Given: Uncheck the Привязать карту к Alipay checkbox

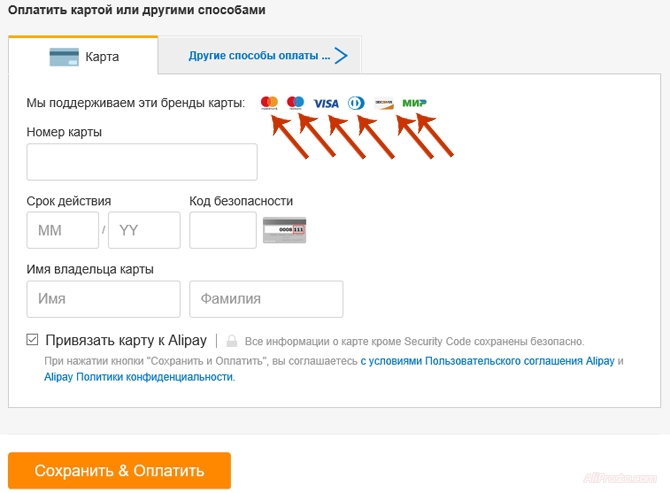Looking at the screenshot, I should 33,340.
